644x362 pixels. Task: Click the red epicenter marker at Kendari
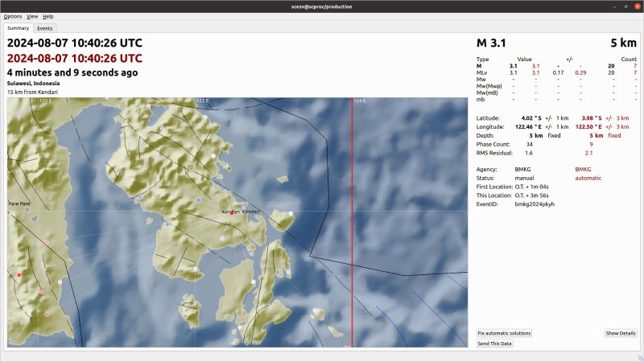pyautogui.click(x=231, y=212)
